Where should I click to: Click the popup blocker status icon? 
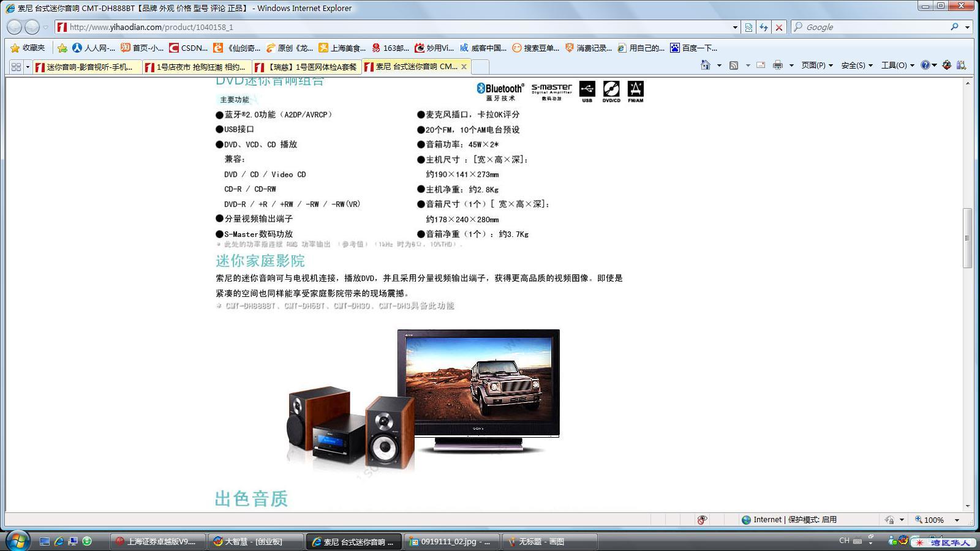pos(702,520)
